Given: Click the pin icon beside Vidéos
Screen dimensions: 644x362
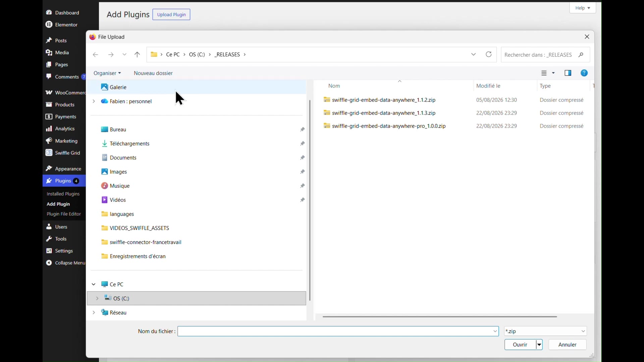Looking at the screenshot, I should (302, 200).
